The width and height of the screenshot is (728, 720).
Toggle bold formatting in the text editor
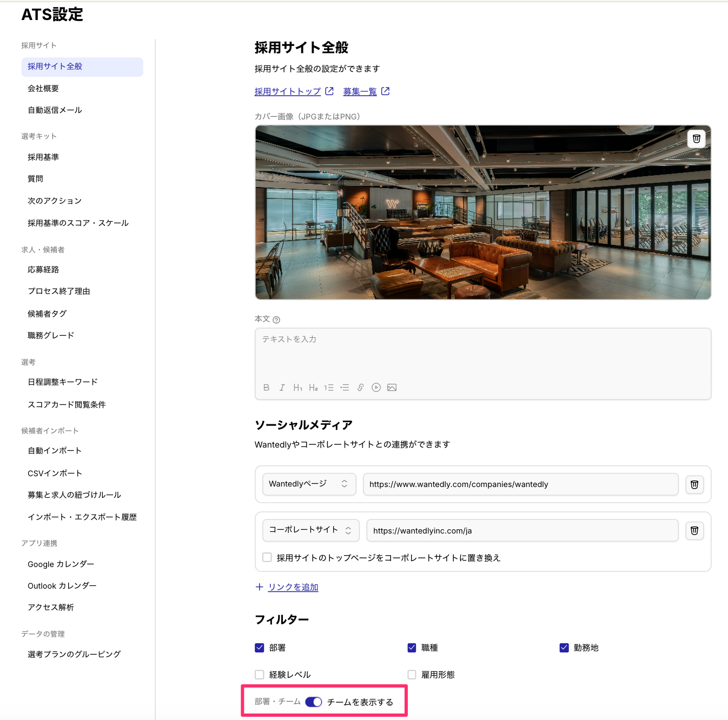point(266,388)
